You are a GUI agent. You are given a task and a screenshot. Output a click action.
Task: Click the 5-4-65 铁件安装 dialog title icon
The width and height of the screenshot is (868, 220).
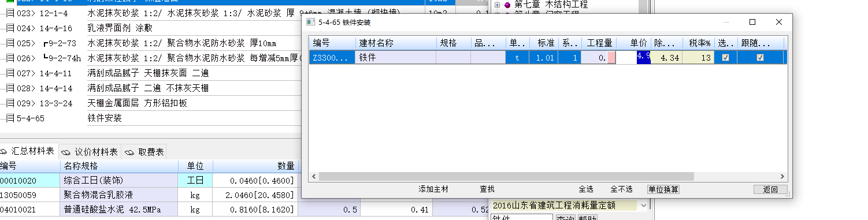[x=310, y=22]
